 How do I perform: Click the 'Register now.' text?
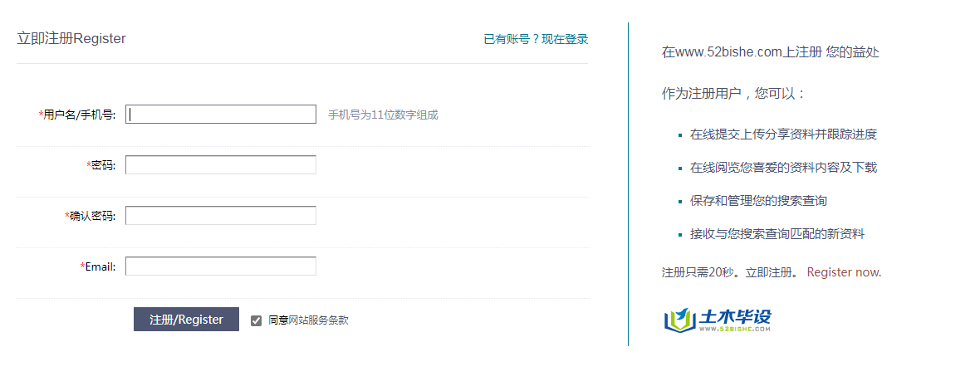click(x=844, y=272)
